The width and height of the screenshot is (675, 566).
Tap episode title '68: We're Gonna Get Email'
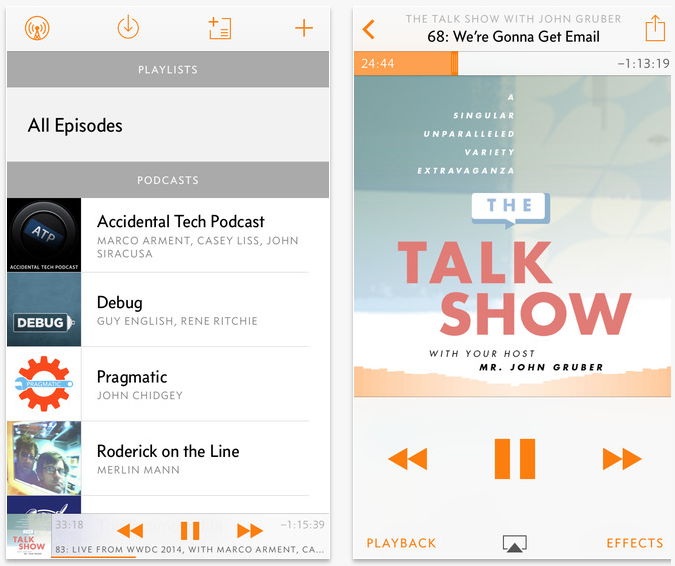point(513,37)
